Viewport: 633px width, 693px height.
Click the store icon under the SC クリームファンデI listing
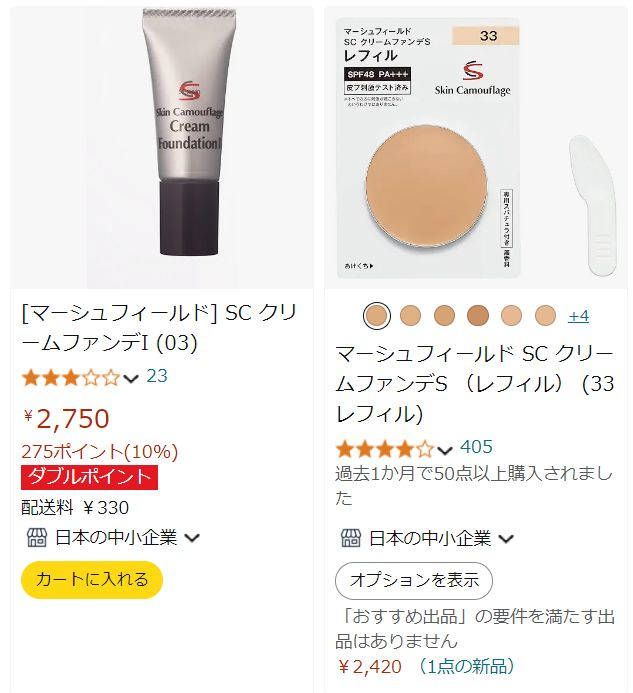pos(37,537)
